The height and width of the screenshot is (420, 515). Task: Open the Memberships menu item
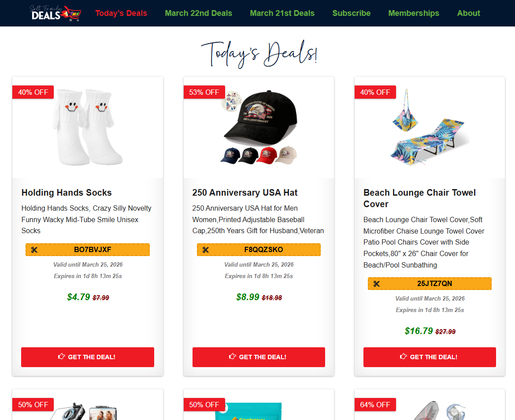pyautogui.click(x=414, y=13)
